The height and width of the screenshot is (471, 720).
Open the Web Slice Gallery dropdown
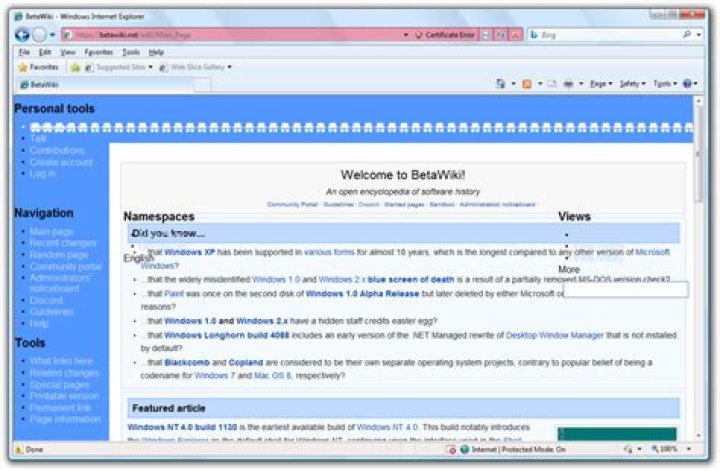195,67
